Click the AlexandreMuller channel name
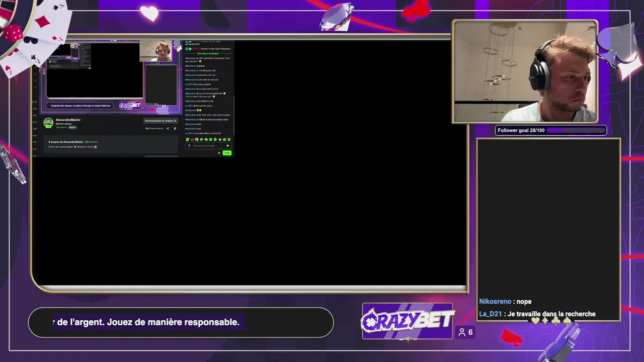Screen dimensions: 644x362 click(68, 120)
